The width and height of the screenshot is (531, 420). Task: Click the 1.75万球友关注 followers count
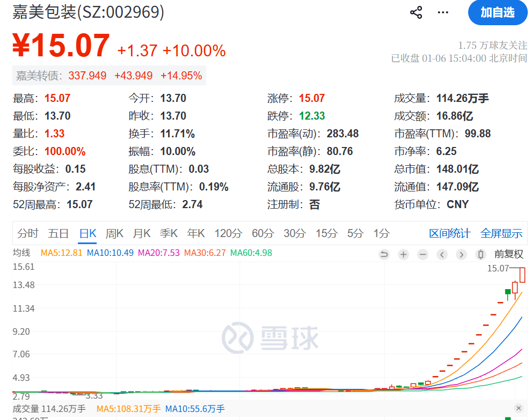point(493,47)
